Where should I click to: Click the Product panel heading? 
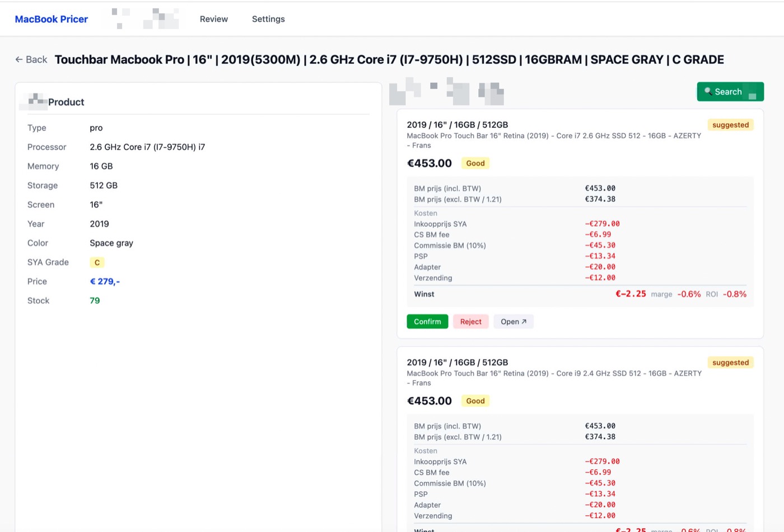click(66, 102)
